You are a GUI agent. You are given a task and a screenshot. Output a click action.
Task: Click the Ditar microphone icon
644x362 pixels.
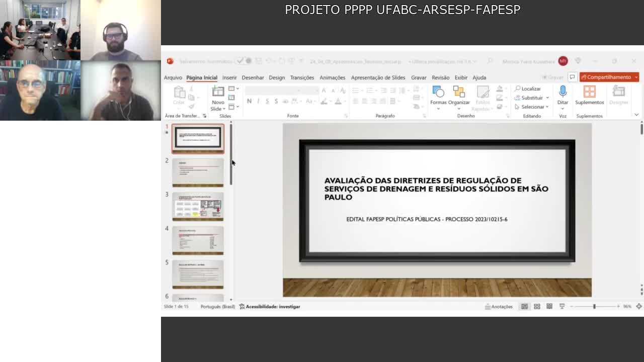tap(562, 92)
